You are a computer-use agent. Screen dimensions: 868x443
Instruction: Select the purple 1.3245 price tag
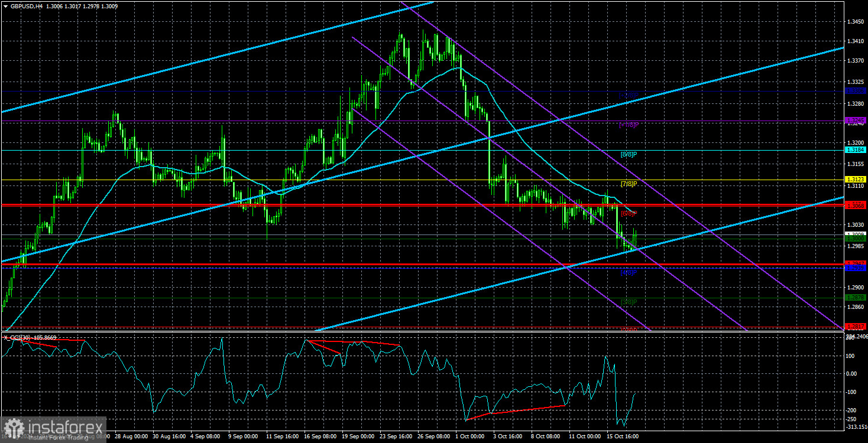pos(856,120)
